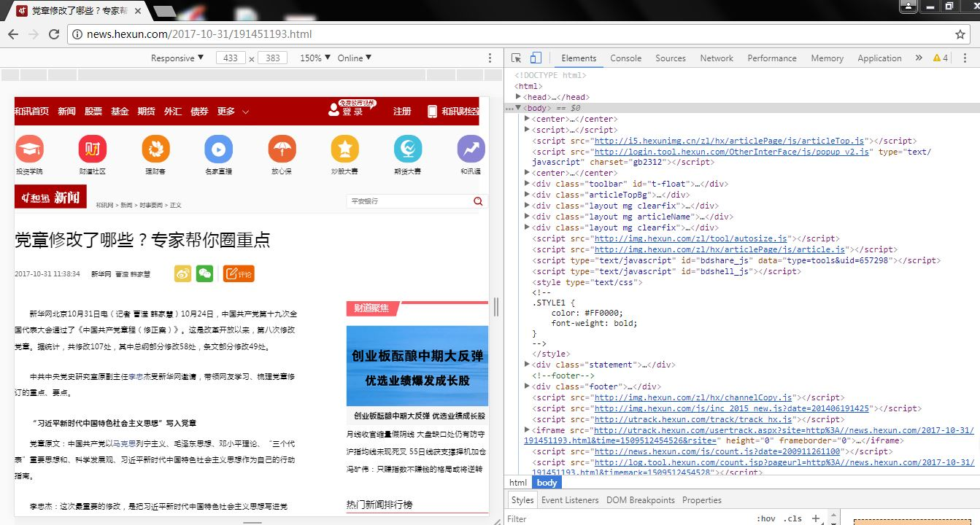Open the 放心保 umbrella icon
980x525 pixels.
[282, 149]
